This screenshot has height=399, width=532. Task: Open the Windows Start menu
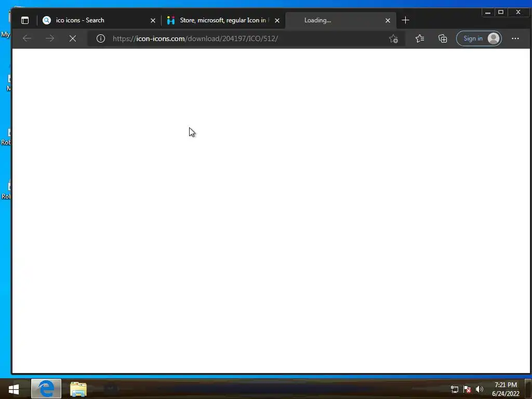click(14, 389)
